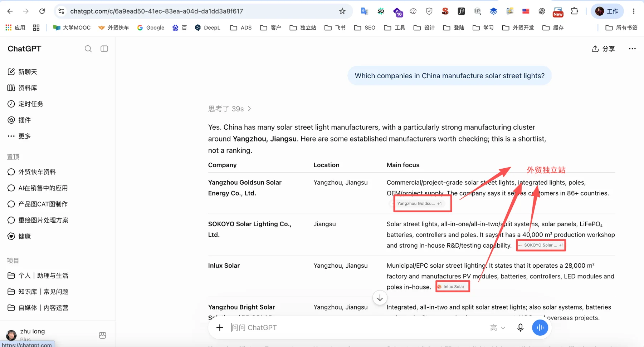Open the site info icon in address bar
Image resolution: width=644 pixels, height=347 pixels.
pyautogui.click(x=62, y=11)
